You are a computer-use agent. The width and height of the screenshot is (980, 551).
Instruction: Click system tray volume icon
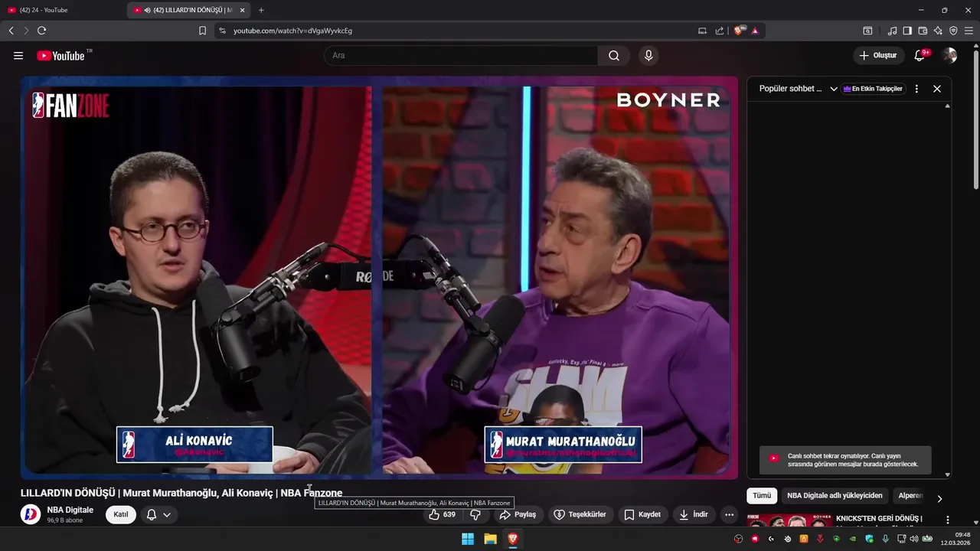coord(913,539)
